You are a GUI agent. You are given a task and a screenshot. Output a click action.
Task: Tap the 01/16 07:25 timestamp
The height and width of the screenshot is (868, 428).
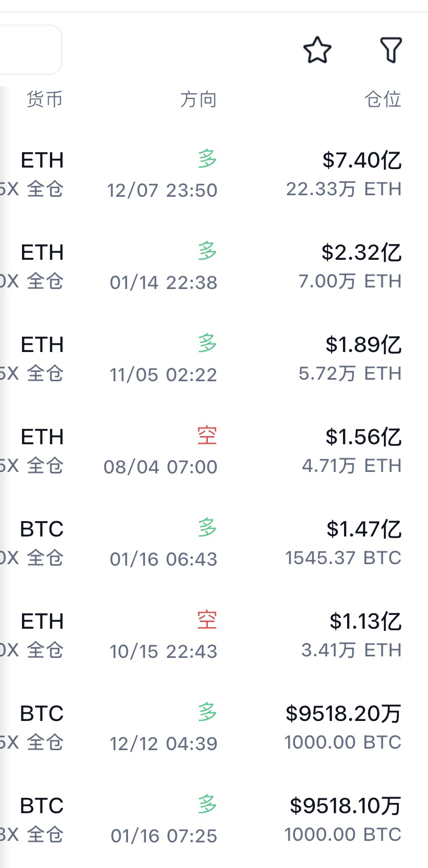point(164,836)
